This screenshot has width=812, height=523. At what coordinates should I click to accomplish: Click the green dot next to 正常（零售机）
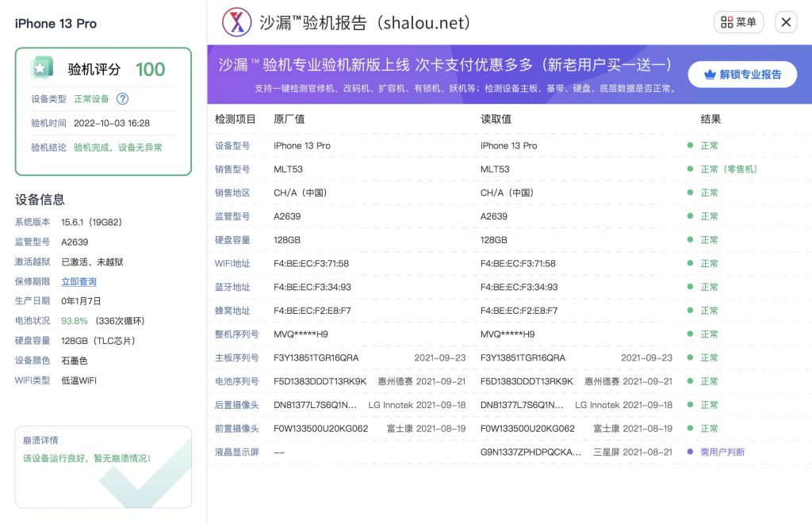(x=689, y=170)
